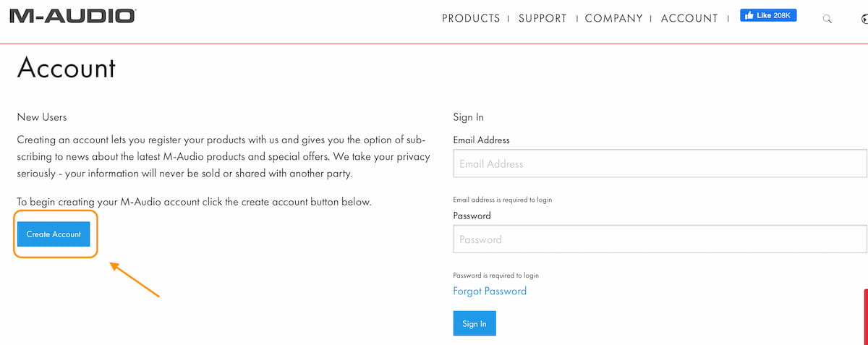Open the search magnifier icon
868x345 pixels.
pyautogui.click(x=827, y=19)
